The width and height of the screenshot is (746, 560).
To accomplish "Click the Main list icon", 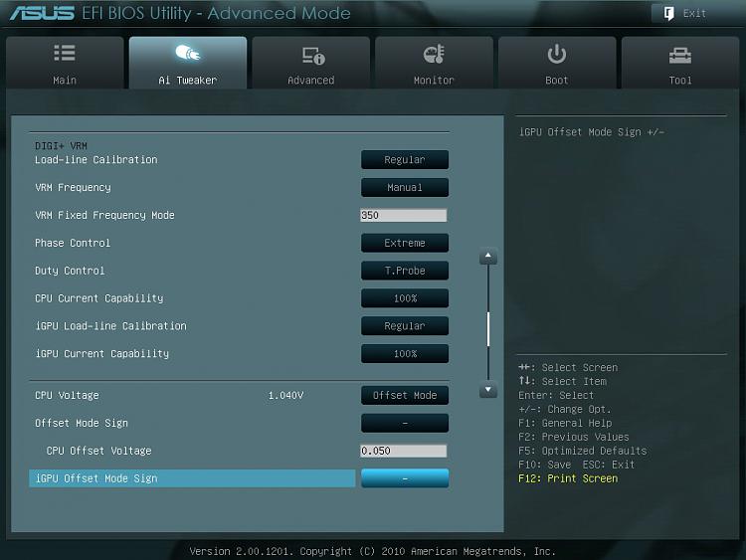I will [65, 53].
